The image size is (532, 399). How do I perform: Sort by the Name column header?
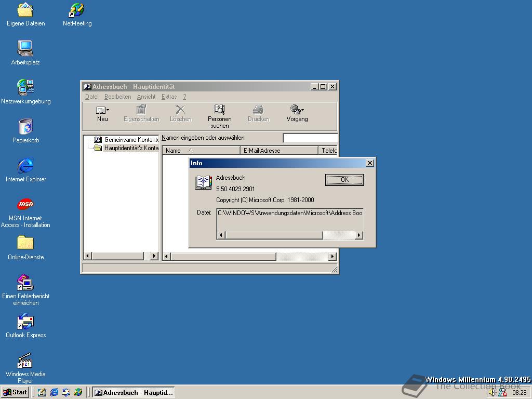point(201,150)
